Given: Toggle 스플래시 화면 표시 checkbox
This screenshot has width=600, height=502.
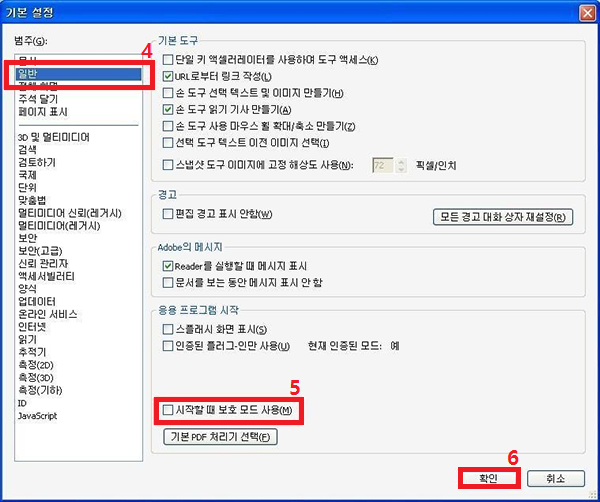Looking at the screenshot, I should [168, 329].
